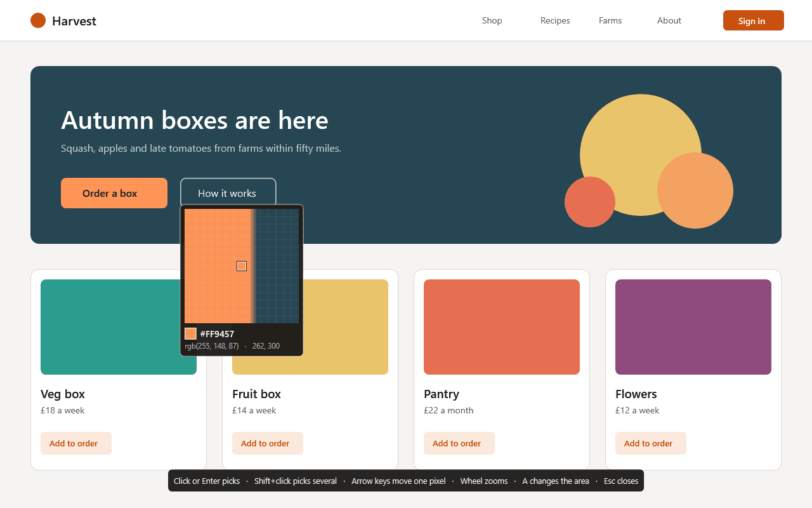Click the highlighted center pixel in magnifier
The height and width of the screenshot is (508, 812).
(x=242, y=266)
